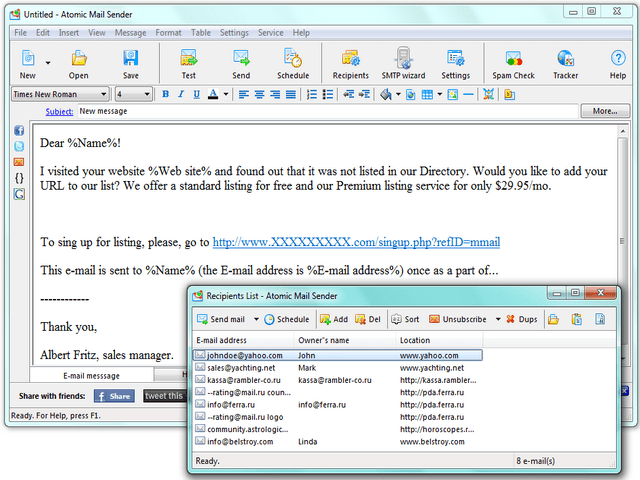Open the Format menu
The width and height of the screenshot is (640, 480).
point(168,33)
